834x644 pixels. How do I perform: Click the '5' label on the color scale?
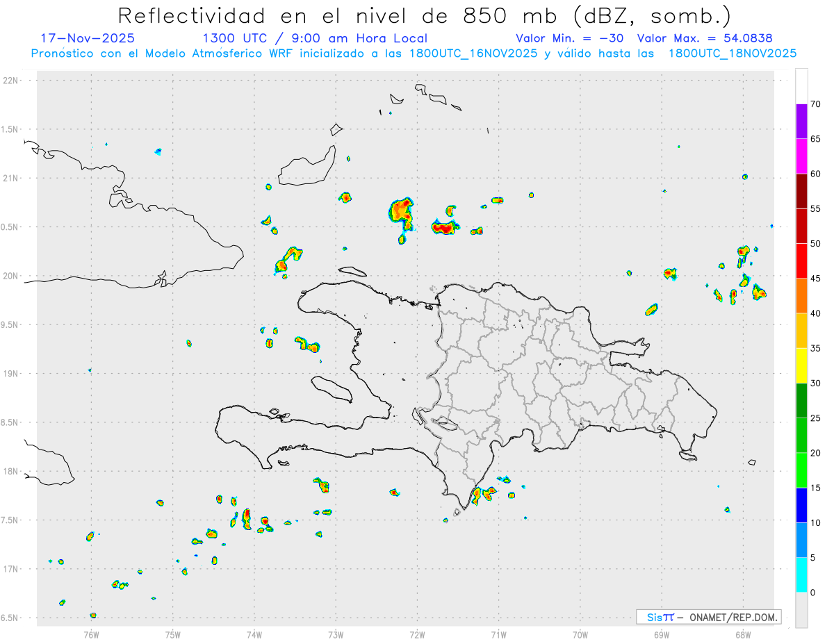coord(813,557)
